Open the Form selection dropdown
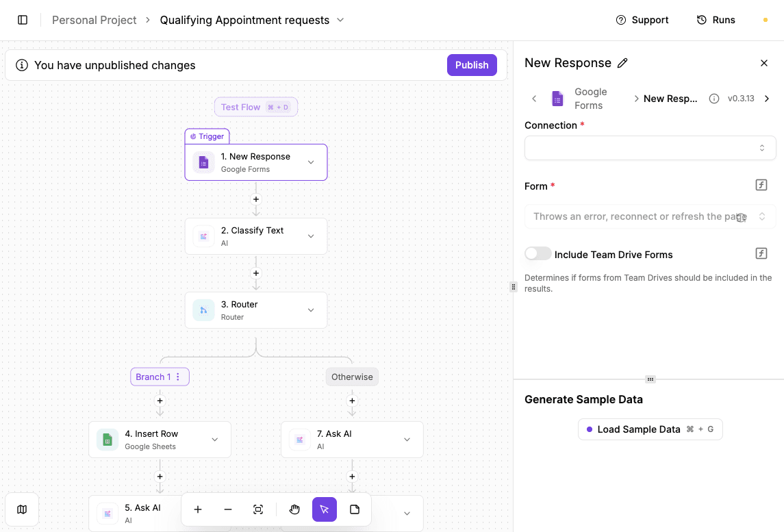This screenshot has height=532, width=784. pos(649,216)
